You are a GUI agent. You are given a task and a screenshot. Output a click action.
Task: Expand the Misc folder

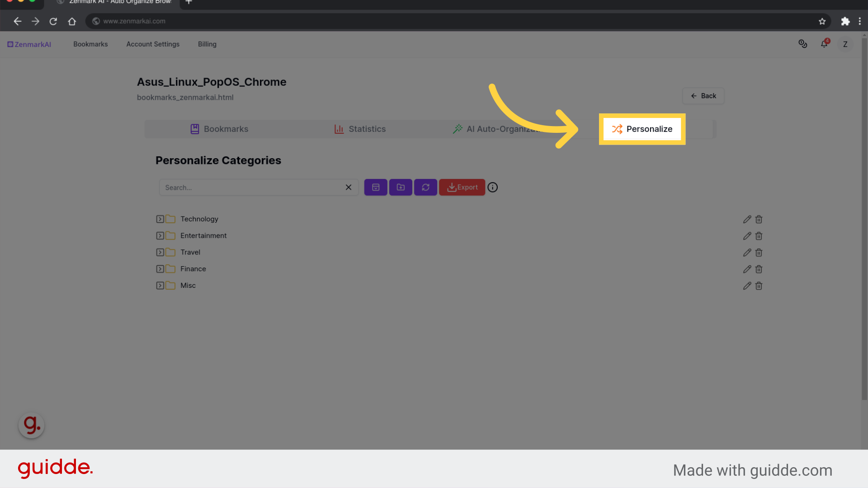click(x=160, y=286)
